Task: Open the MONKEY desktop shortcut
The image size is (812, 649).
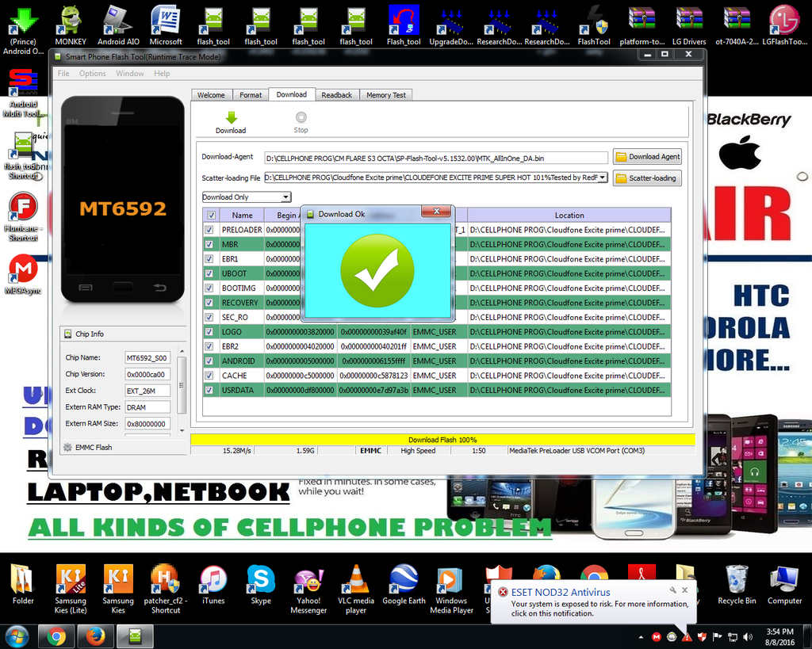Action: click(x=71, y=25)
